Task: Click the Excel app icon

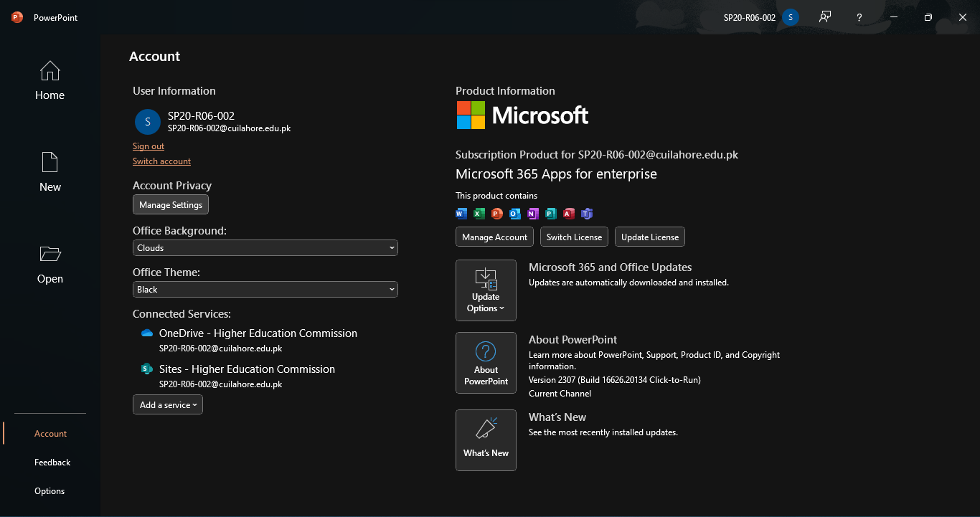Action: 479,214
